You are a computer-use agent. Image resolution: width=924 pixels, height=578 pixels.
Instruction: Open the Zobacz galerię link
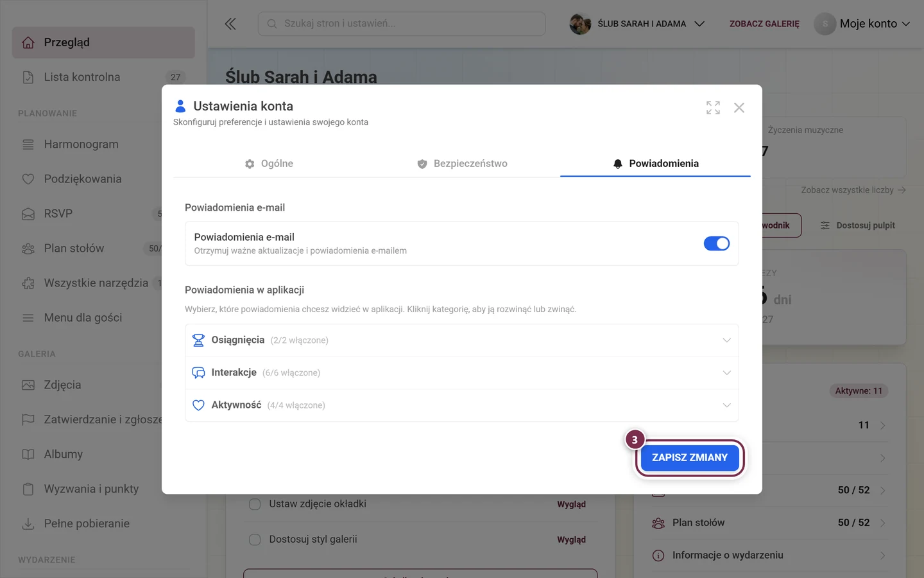coord(764,24)
